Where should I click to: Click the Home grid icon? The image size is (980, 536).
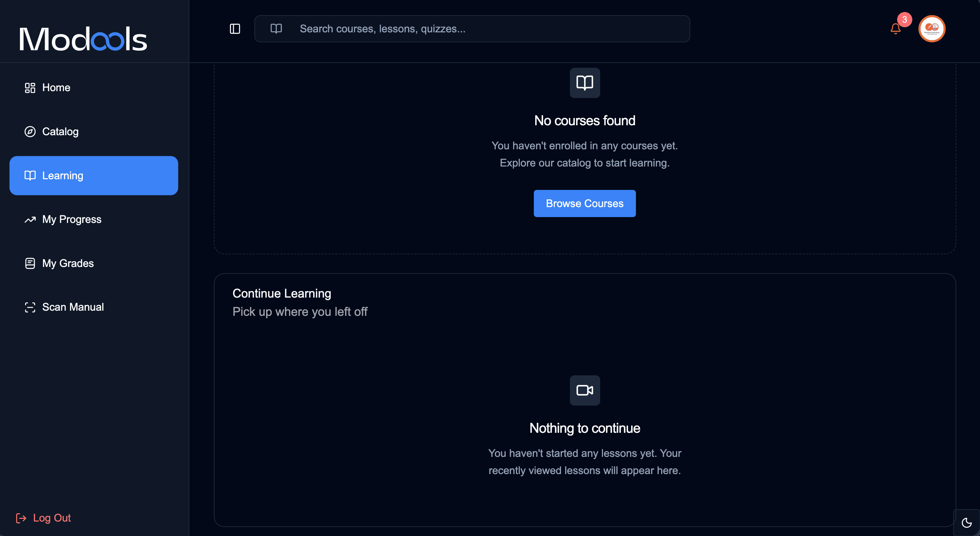tap(30, 88)
